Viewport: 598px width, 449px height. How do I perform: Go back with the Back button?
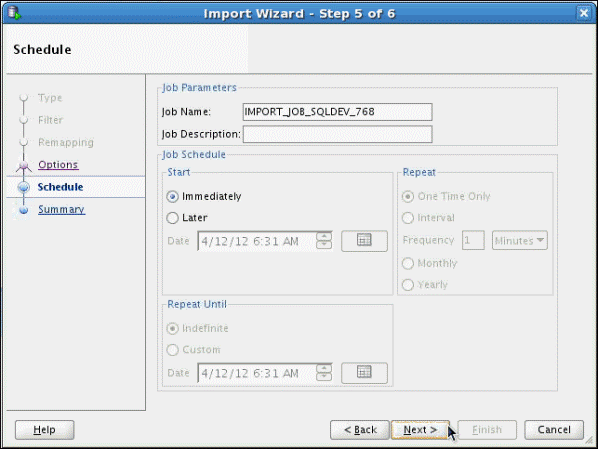click(360, 430)
